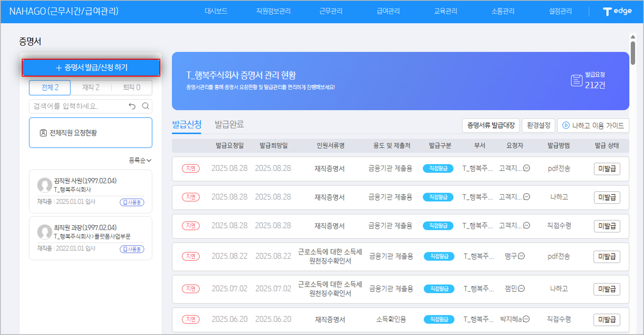This screenshot has width=644, height=335.
Task: Select the 전체 2 filter tab
Action: (50, 88)
